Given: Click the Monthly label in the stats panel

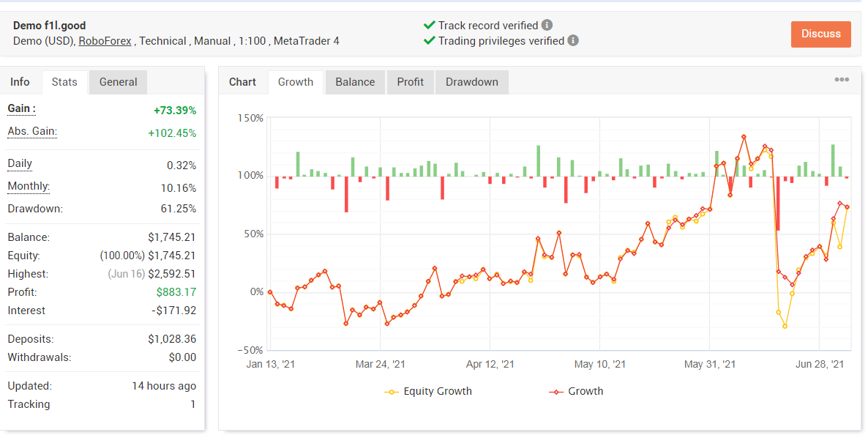Looking at the screenshot, I should (x=29, y=186).
